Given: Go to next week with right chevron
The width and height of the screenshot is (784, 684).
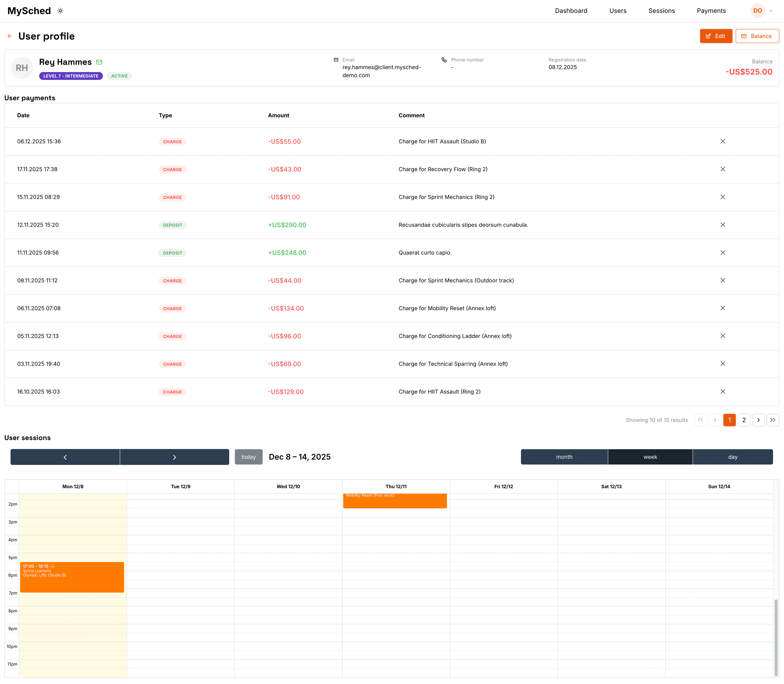Looking at the screenshot, I should point(174,456).
